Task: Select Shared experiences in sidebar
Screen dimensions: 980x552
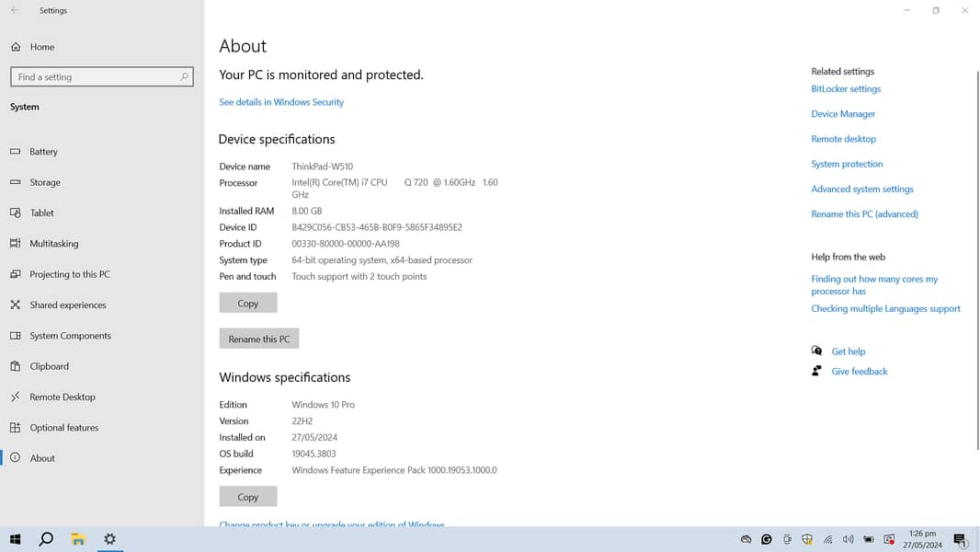Action: (67, 305)
